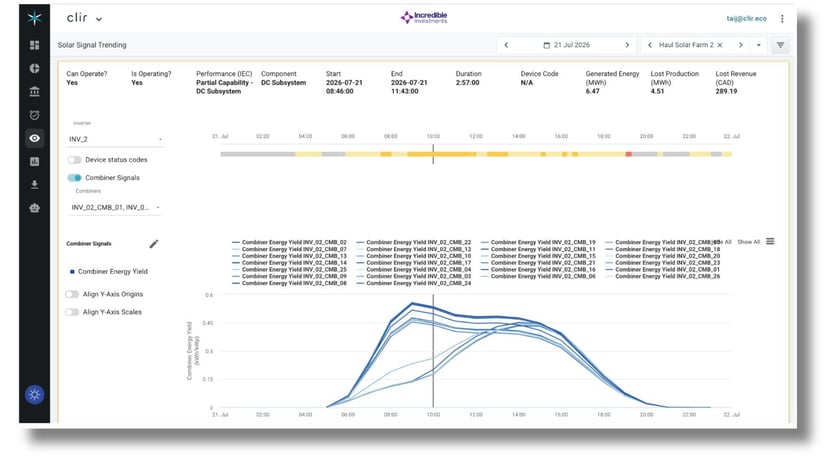Open taij@clir.eco user account
Screen dimensions: 840x459
coord(746,18)
